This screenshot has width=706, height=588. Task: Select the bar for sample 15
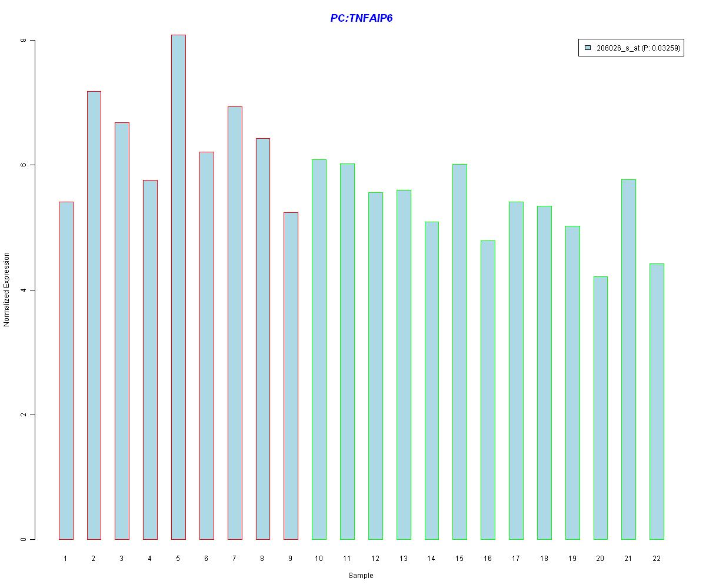(x=459, y=352)
